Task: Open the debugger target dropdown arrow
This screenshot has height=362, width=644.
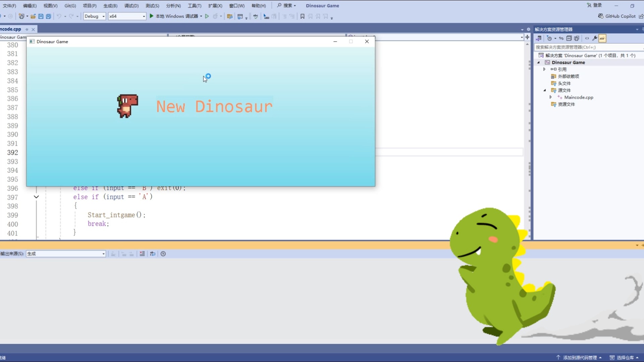Action: [201, 16]
